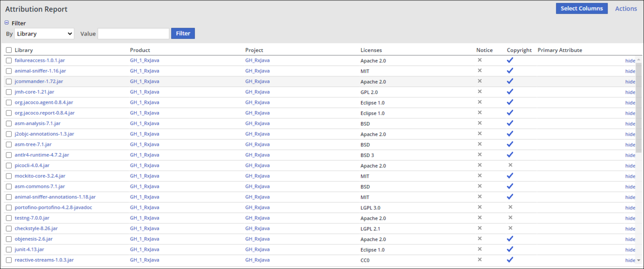Click the vertical scrollbar of the table
Screen dimensions: 644x269
coord(638,108)
